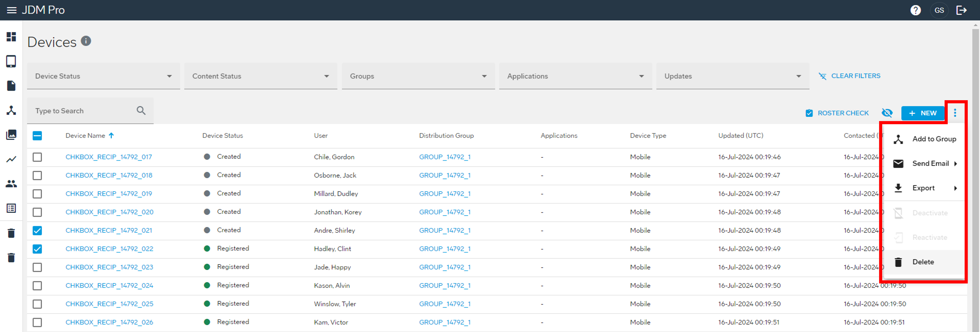Check the box for CHKBOX_RECIP_14792_019
This screenshot has height=332, width=980.
tap(37, 194)
